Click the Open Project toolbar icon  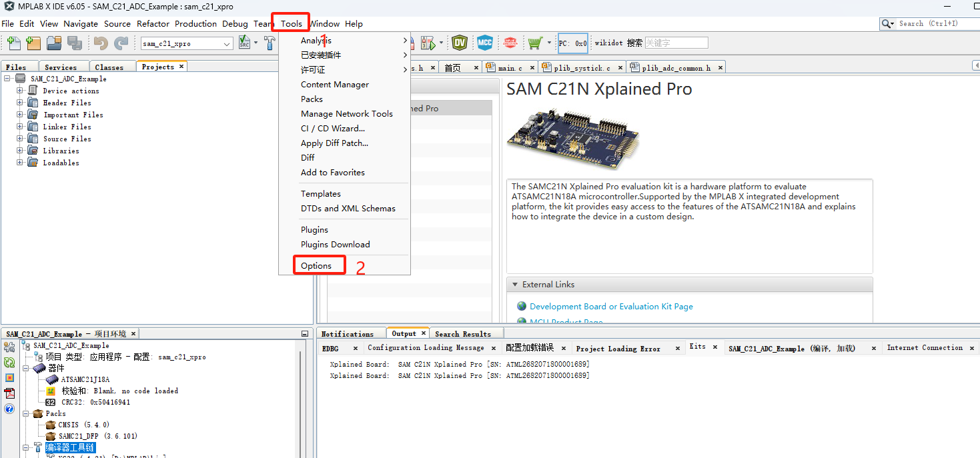tap(54, 43)
